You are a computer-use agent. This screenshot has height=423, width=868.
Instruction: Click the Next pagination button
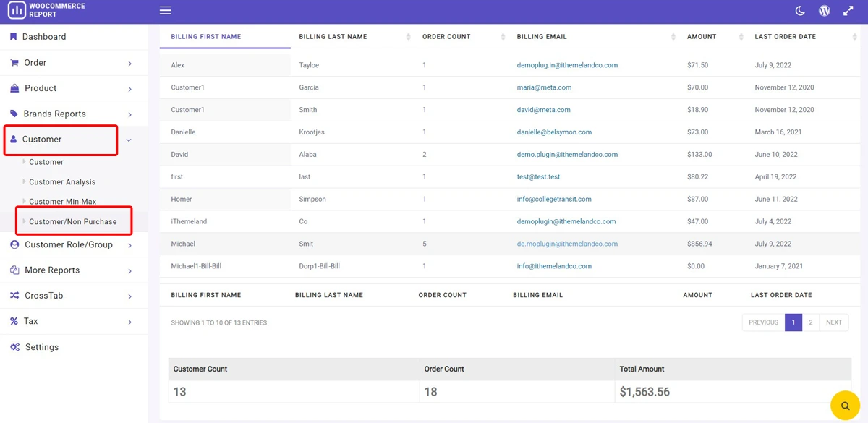click(x=834, y=322)
